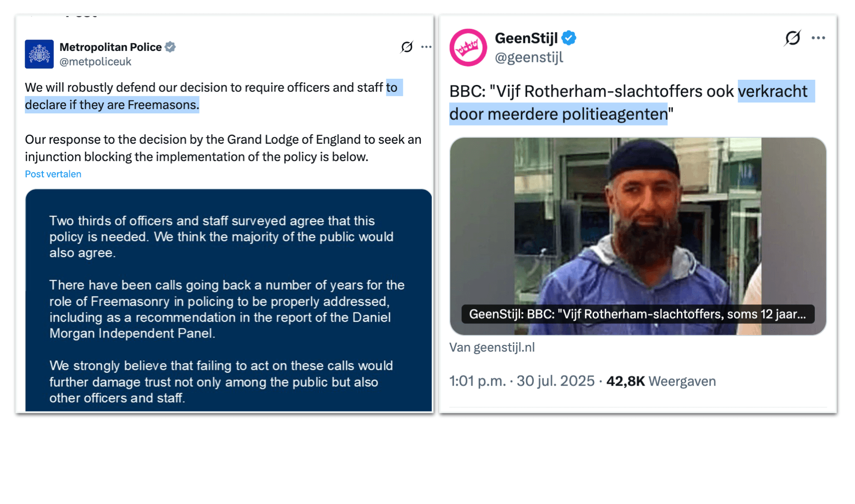
Task: Open the dark blue Met Police statement image
Action: pyautogui.click(x=228, y=300)
